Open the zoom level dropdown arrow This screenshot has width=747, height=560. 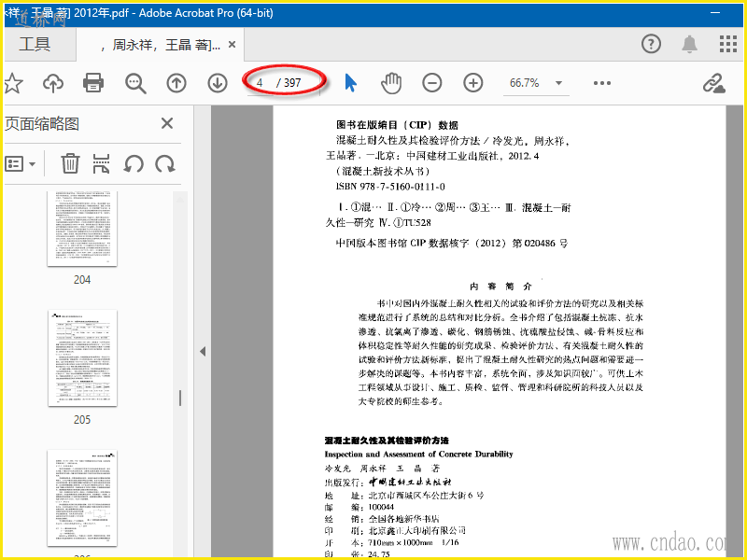click(558, 83)
